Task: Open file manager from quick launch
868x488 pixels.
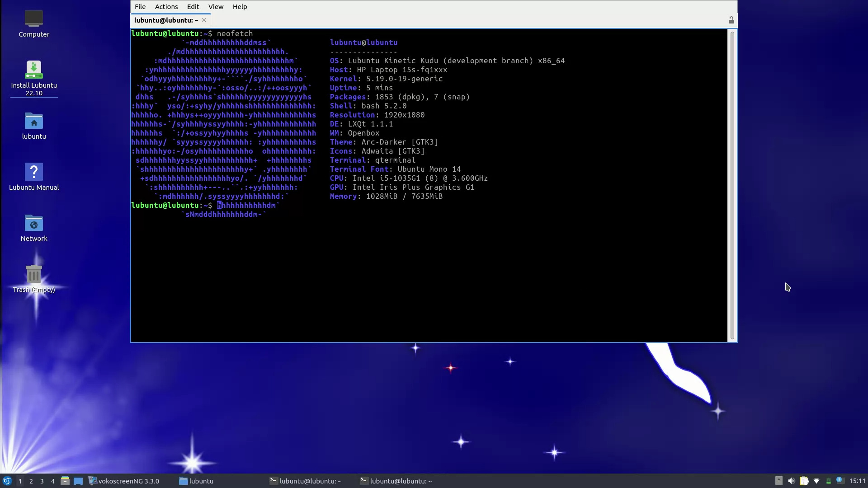Action: coord(65,481)
